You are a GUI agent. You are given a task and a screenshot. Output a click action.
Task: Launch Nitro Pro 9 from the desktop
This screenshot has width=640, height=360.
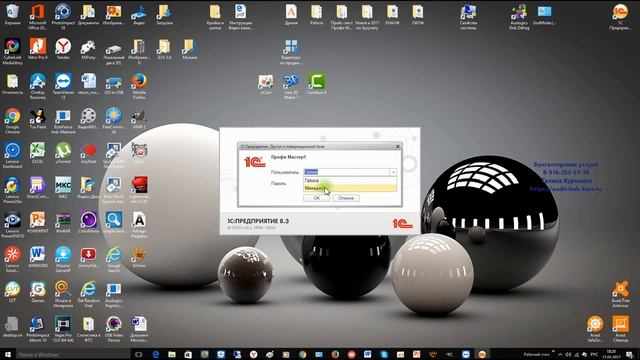click(x=38, y=49)
